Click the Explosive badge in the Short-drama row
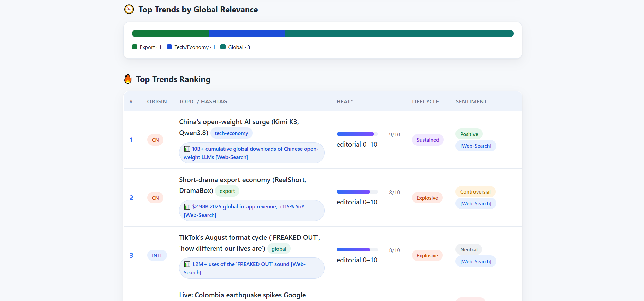This screenshot has height=301, width=644. pos(427,198)
